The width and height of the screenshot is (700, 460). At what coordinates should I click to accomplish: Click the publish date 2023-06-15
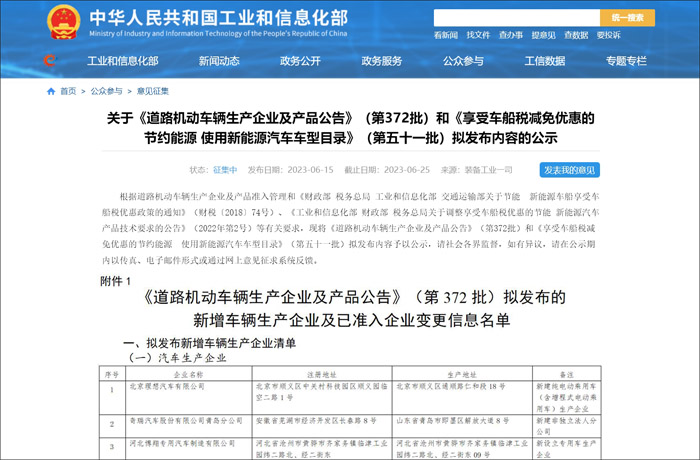pyautogui.click(x=310, y=170)
